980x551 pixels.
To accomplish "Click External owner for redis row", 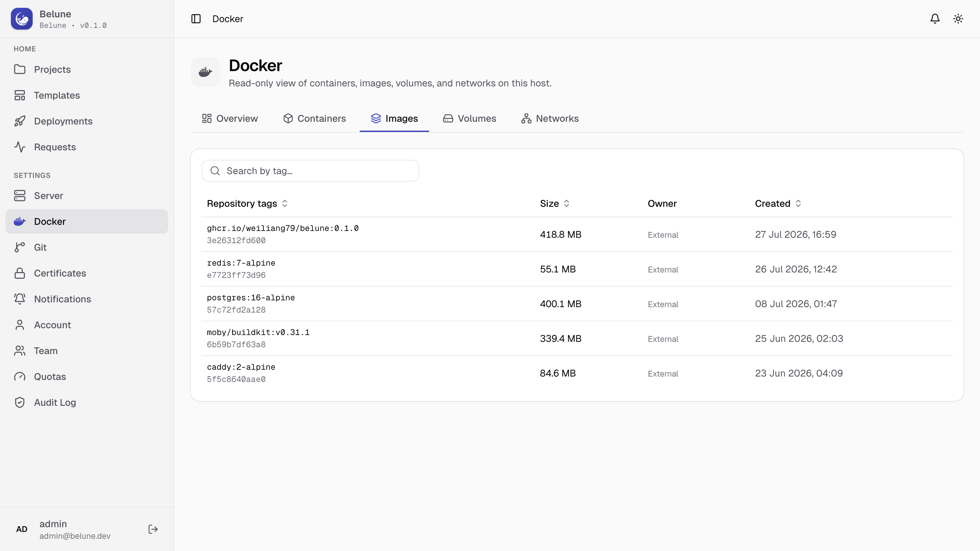I will 663,269.
